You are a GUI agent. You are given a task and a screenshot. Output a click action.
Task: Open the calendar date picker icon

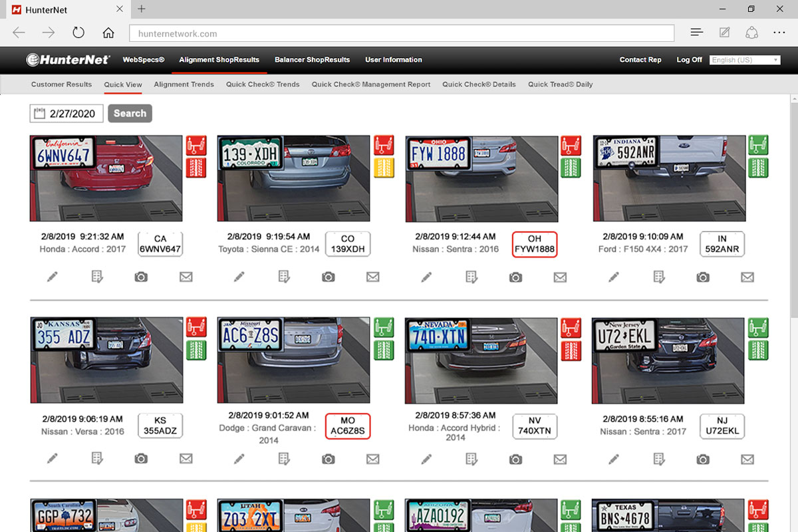point(39,114)
